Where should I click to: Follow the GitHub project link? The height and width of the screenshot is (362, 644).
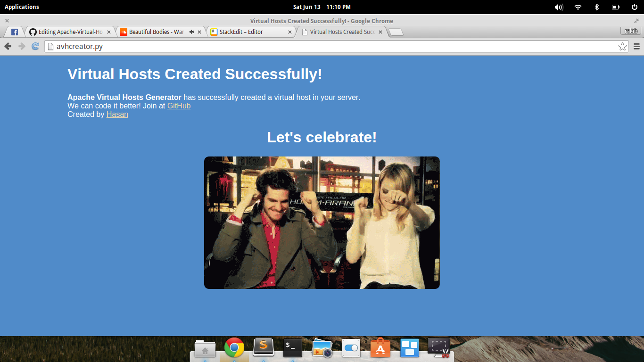[179, 106]
